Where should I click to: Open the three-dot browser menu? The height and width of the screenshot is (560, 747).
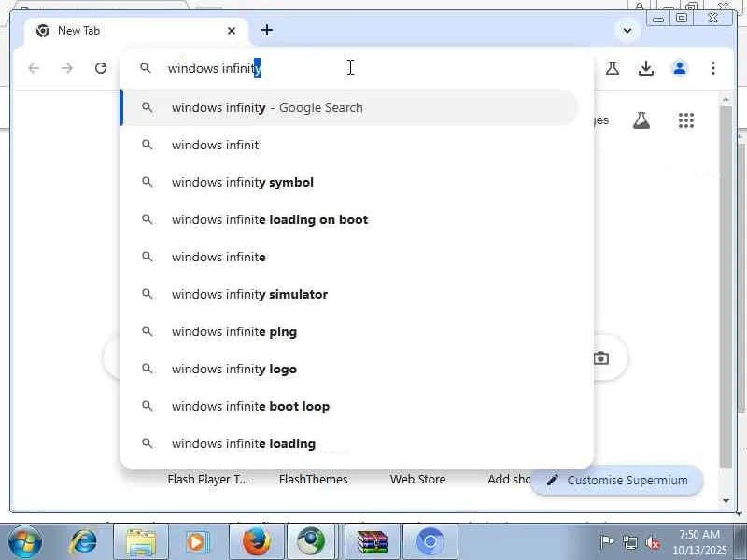click(713, 68)
